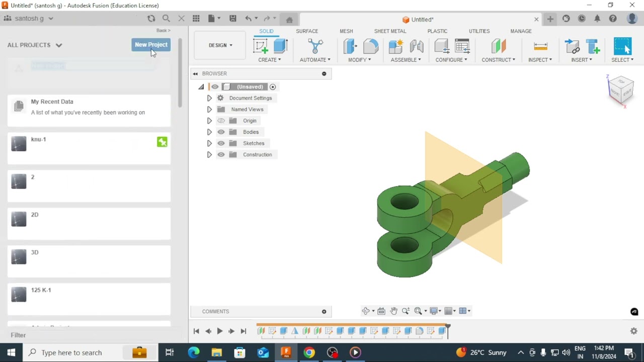
Task: Toggle the BROWSER panel dot button
Action: click(324, 74)
